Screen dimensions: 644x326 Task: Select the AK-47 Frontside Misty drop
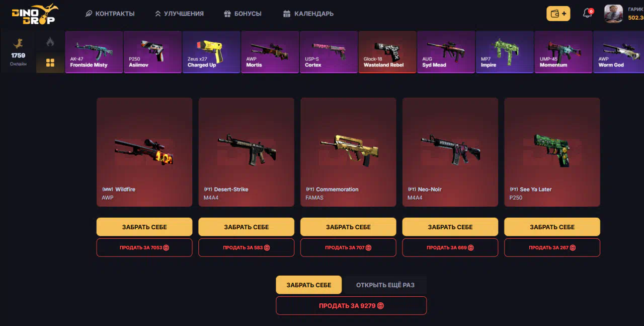[x=94, y=52]
